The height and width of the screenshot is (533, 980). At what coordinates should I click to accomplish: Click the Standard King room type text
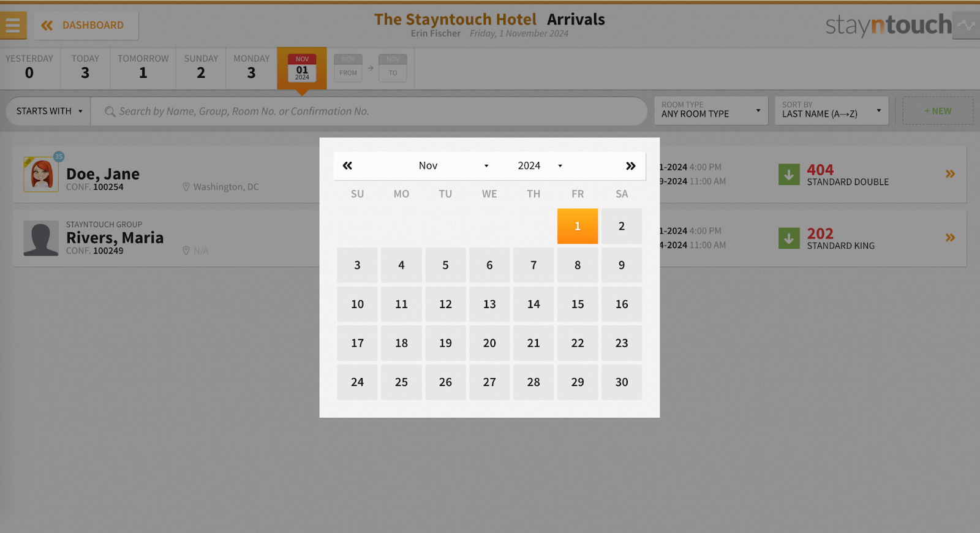(840, 246)
